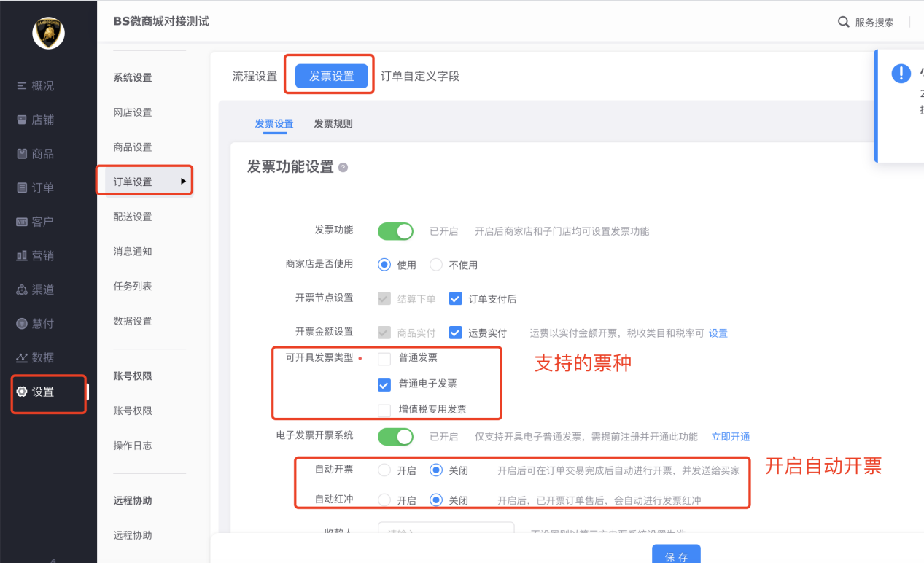
Task: Open 数据设置 in settings menu
Action: coord(133,321)
